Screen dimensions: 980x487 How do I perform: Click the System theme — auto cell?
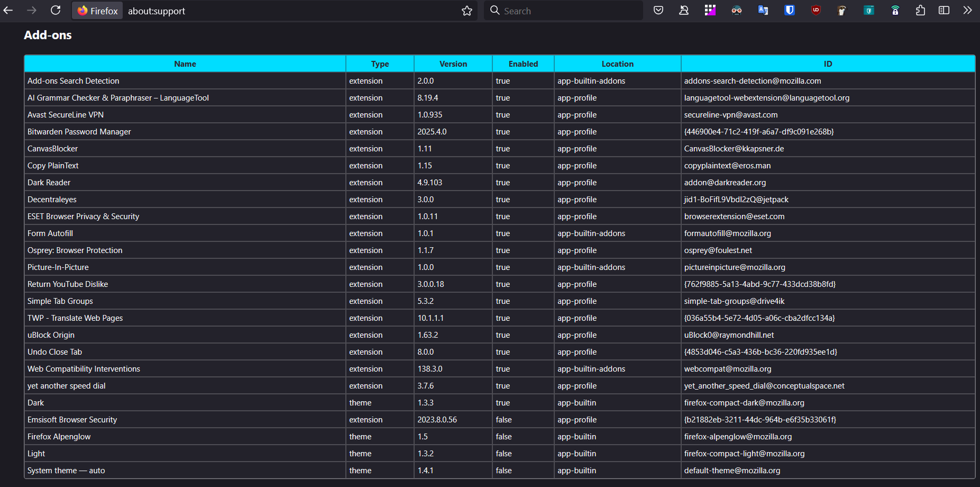coord(185,470)
